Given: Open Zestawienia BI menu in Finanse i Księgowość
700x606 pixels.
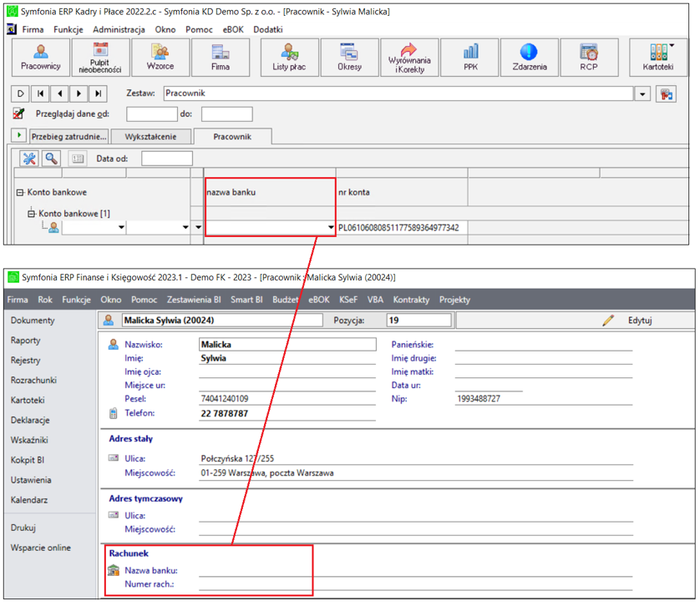Looking at the screenshot, I should tap(194, 300).
